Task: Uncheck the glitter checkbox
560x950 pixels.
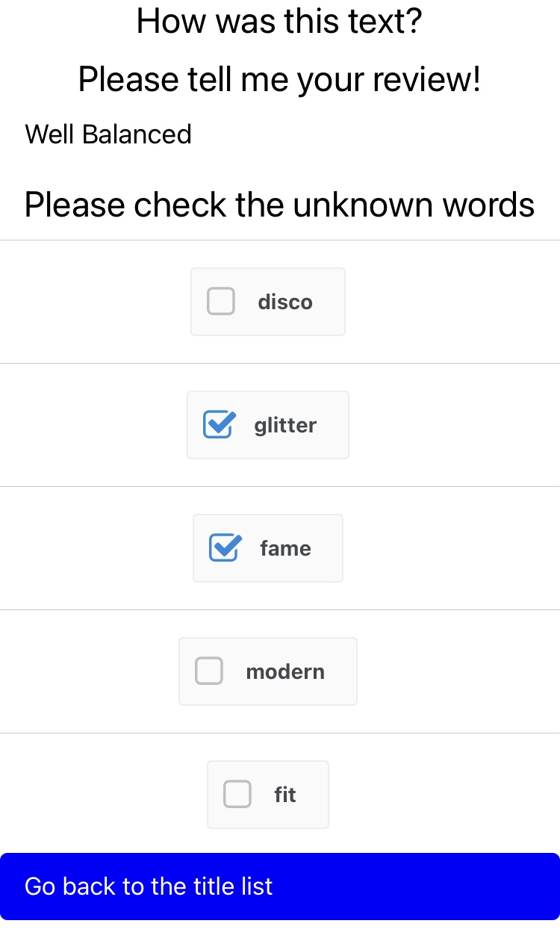Action: (x=220, y=425)
